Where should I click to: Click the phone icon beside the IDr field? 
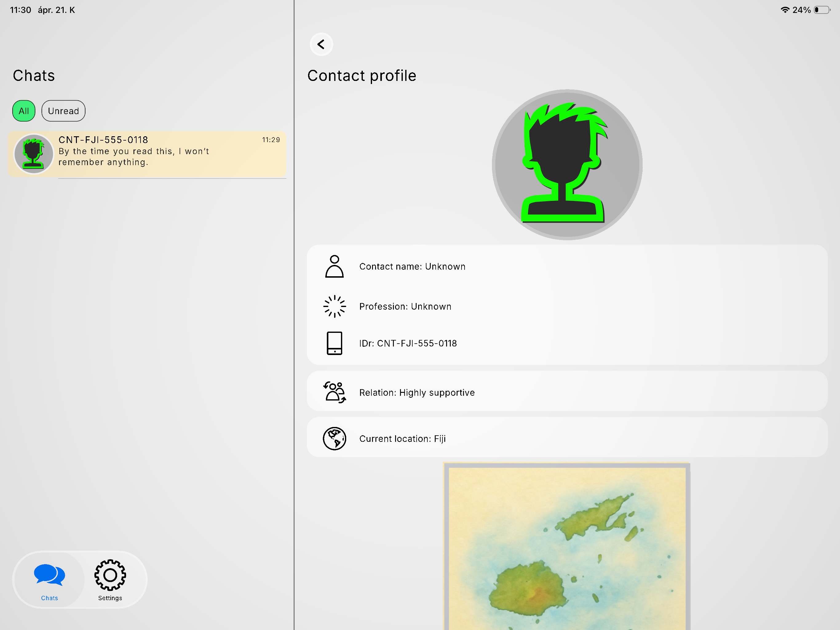click(x=334, y=343)
